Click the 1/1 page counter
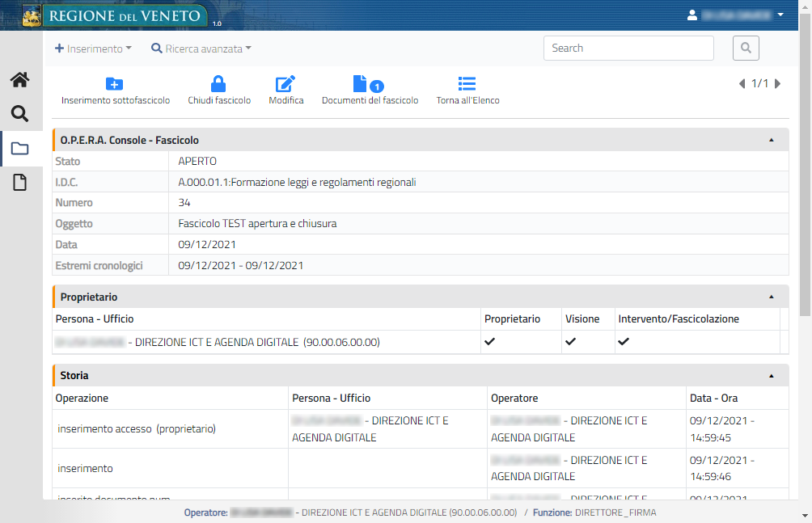Viewport: 812px width, 523px height. (x=759, y=83)
